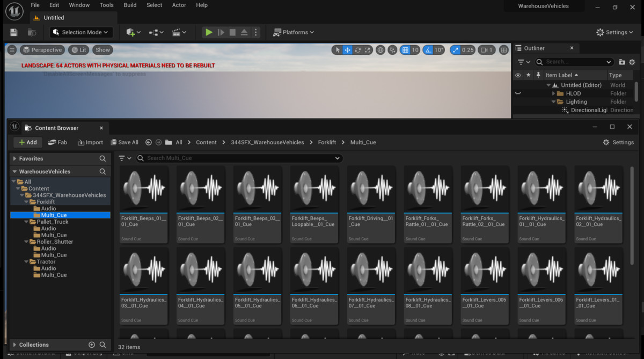
Task: Click Save All in Content Browser
Action: [124, 142]
